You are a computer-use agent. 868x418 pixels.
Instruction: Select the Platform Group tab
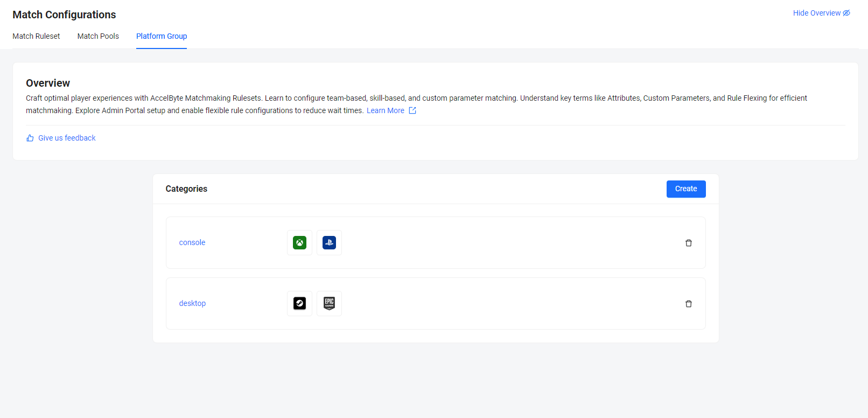162,36
